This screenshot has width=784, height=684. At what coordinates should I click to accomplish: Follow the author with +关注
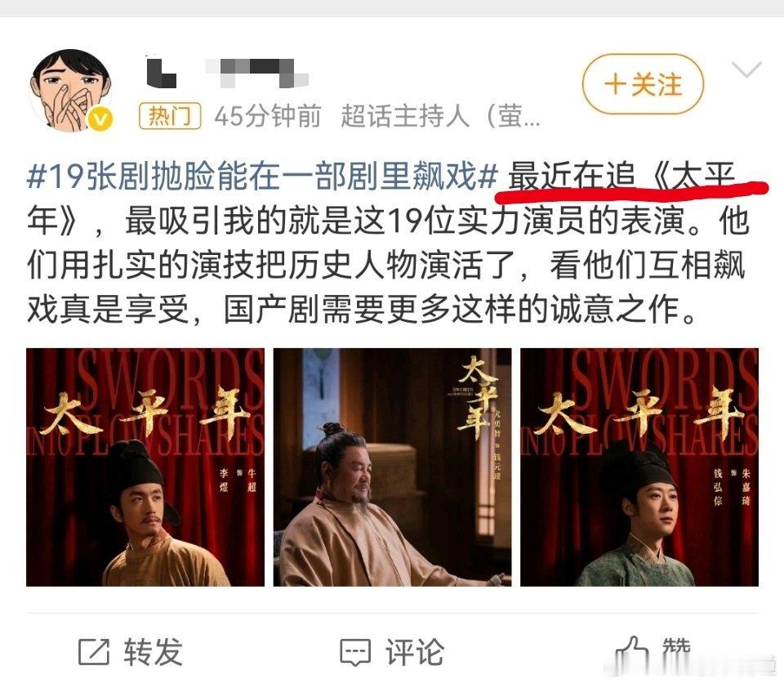pyautogui.click(x=643, y=84)
